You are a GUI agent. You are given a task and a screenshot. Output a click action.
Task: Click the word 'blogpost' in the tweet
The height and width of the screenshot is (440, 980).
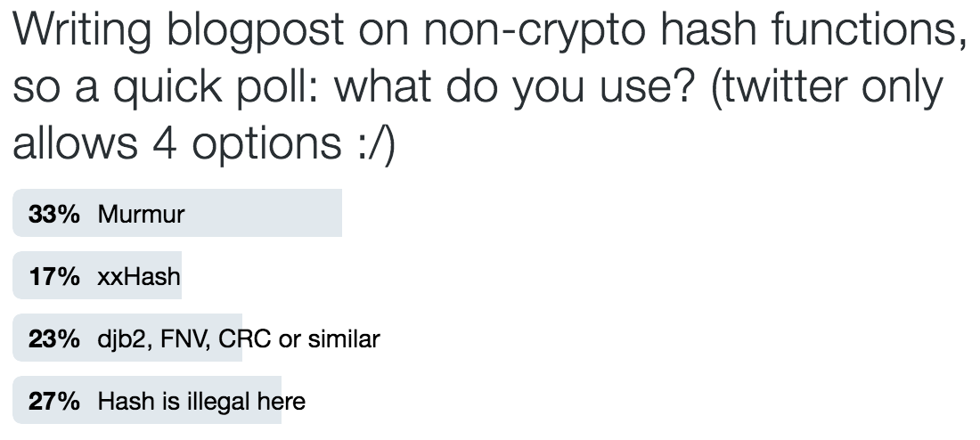click(257, 31)
